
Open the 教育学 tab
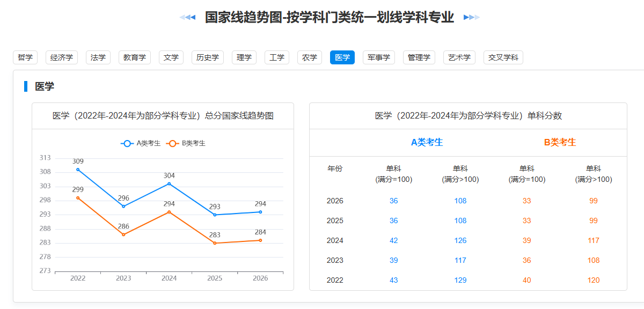tap(135, 57)
